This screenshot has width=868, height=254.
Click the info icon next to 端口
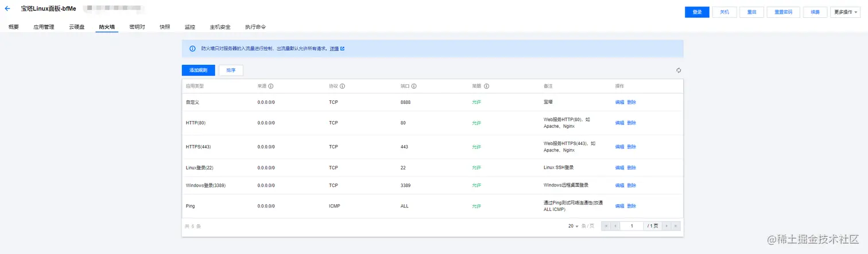coord(413,86)
